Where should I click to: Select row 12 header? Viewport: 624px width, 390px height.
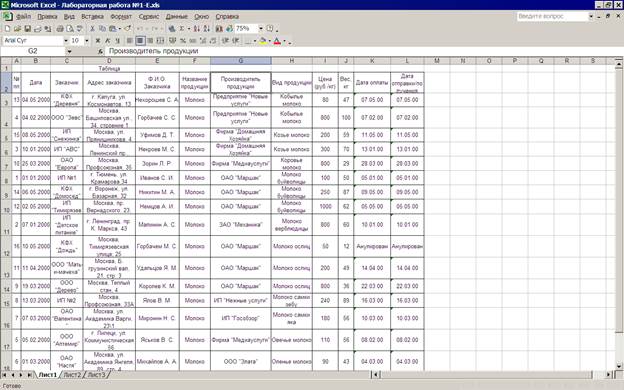6,246
